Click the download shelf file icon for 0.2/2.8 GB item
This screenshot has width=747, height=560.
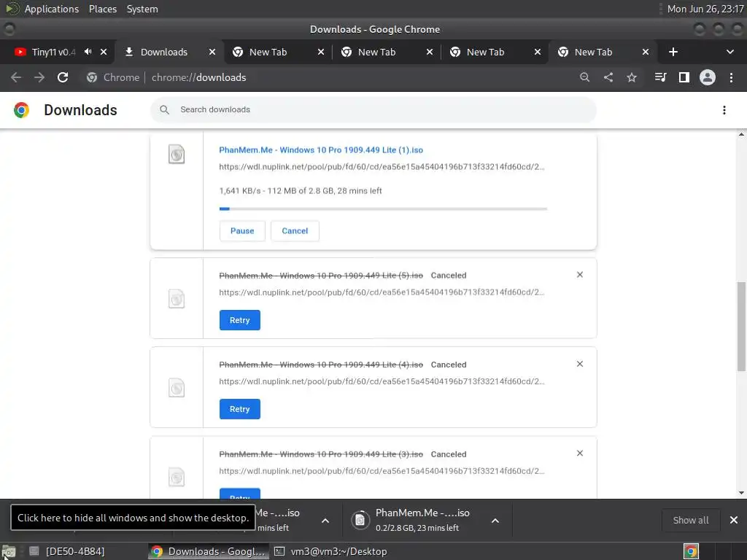(360, 520)
